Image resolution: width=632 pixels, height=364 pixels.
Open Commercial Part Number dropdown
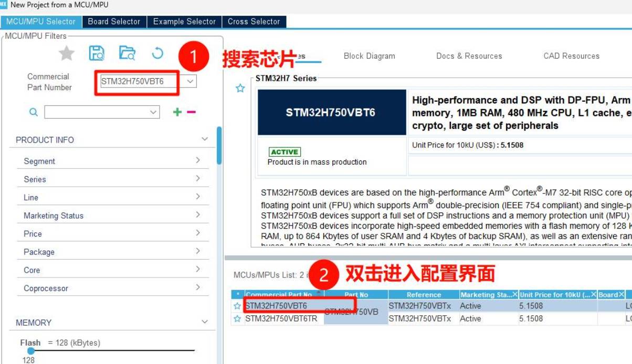pos(191,81)
